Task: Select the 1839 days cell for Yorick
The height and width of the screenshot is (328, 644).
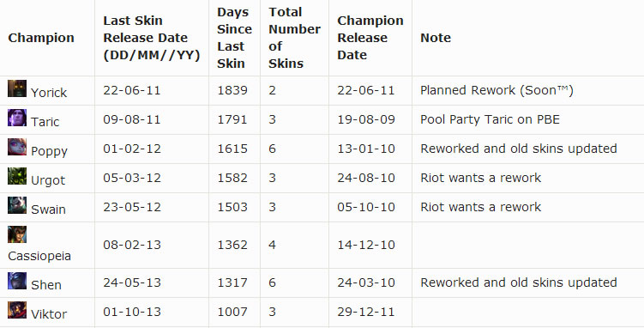Action: (232, 90)
